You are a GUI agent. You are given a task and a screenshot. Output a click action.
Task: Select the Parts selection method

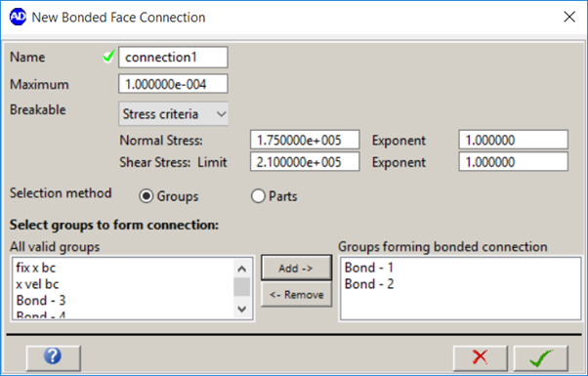click(258, 196)
